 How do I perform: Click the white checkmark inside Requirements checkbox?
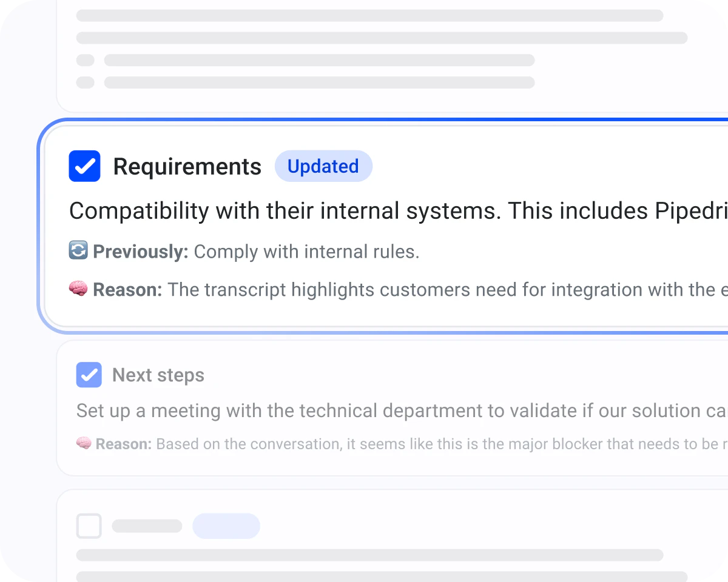(x=84, y=166)
